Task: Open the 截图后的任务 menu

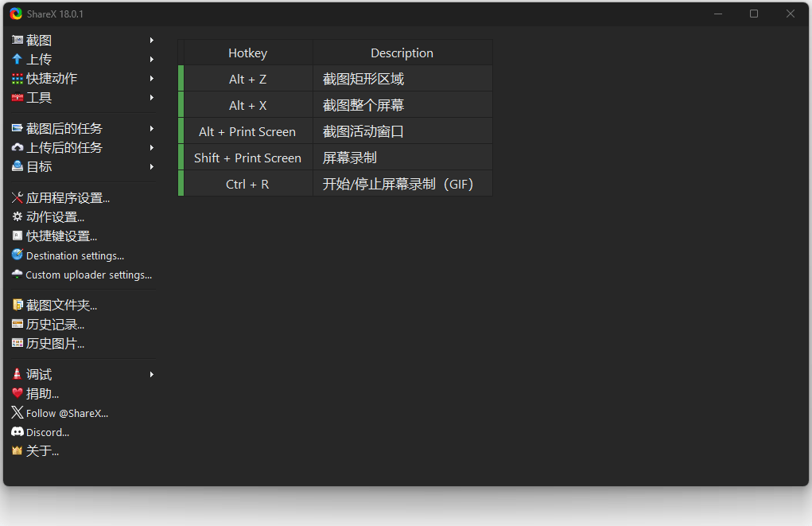Action: pyautogui.click(x=83, y=129)
